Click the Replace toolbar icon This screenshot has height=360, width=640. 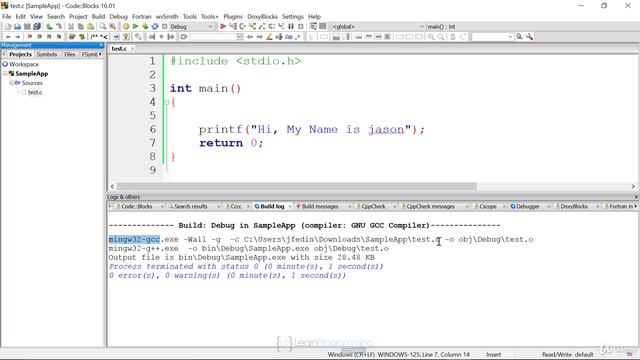(112, 27)
